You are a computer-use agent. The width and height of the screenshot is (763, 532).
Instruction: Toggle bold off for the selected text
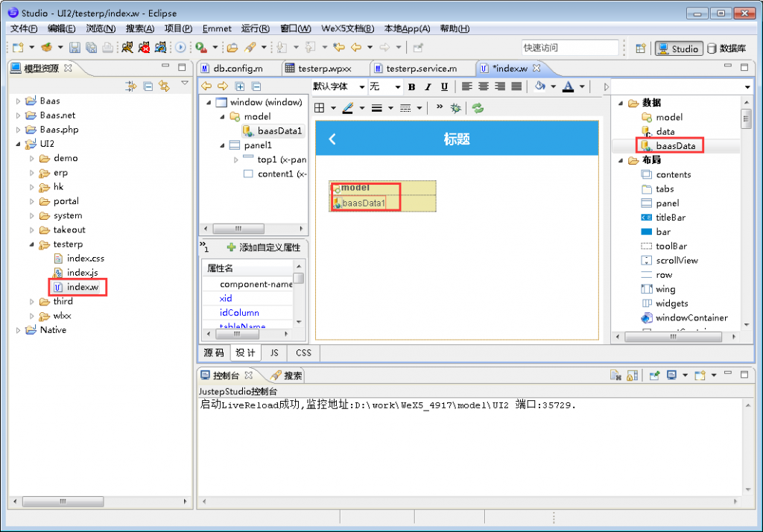411,86
